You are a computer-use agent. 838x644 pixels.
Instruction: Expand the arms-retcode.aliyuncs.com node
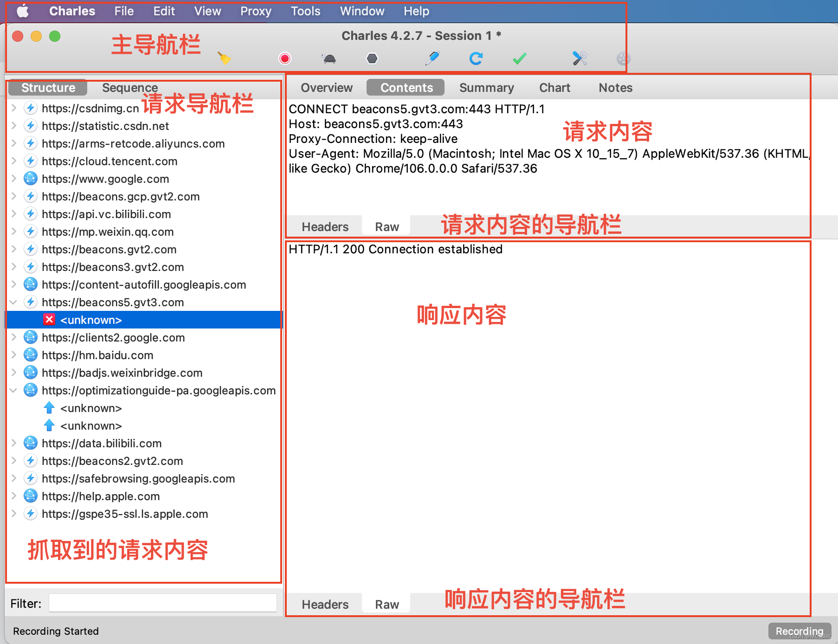point(14,143)
